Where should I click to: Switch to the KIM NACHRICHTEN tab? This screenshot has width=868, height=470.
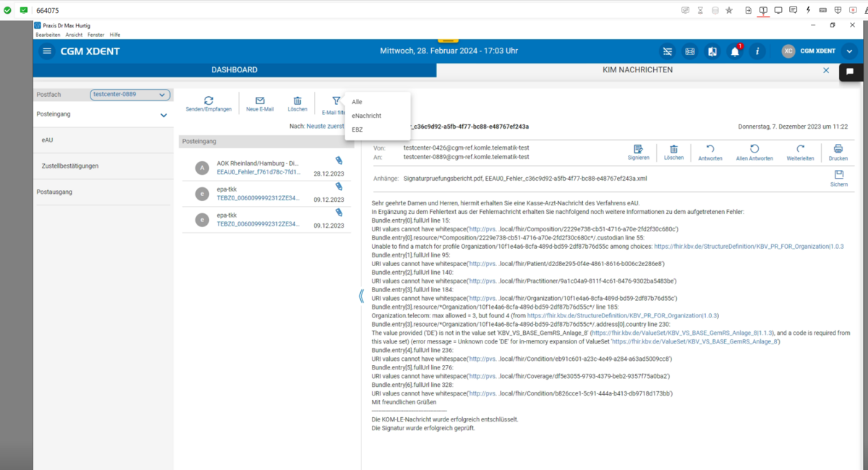coord(638,70)
